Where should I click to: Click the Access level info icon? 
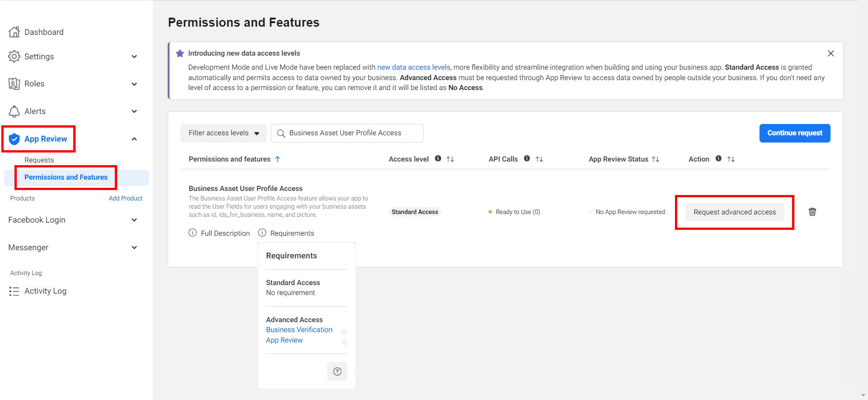click(438, 159)
